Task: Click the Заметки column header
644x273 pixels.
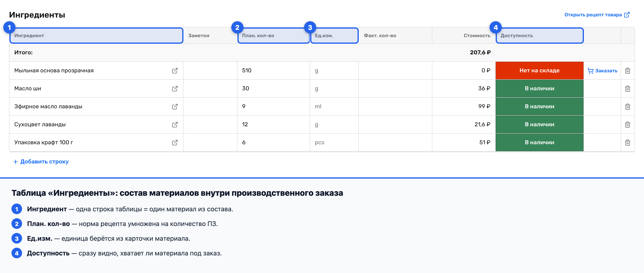Action: 210,36
